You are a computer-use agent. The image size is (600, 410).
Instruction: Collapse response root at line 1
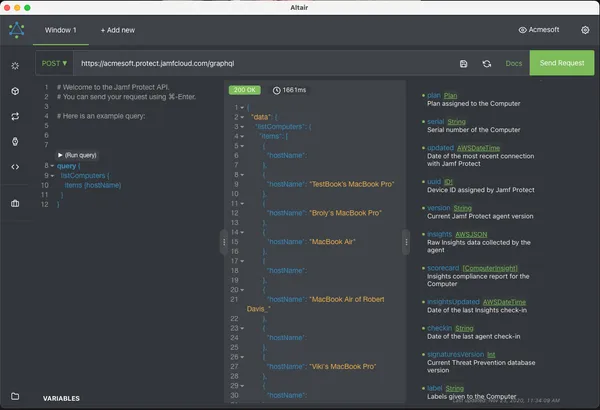pos(242,108)
